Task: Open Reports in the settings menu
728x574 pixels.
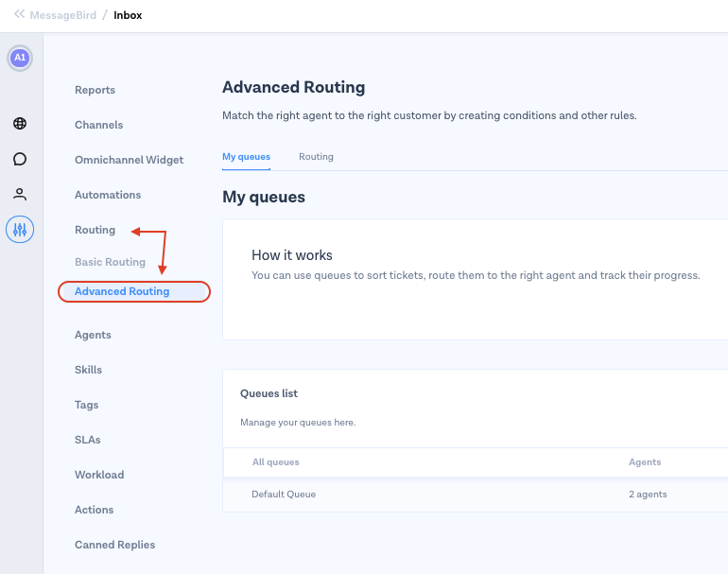Action: coord(95,90)
